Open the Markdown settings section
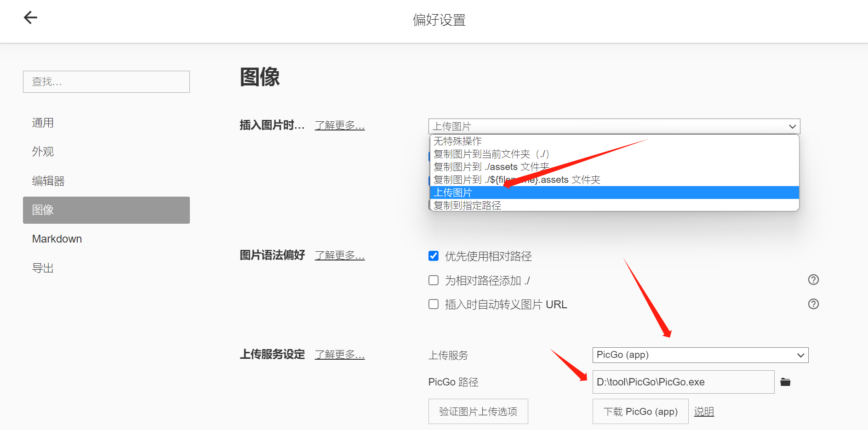The image size is (868, 430). (x=106, y=239)
